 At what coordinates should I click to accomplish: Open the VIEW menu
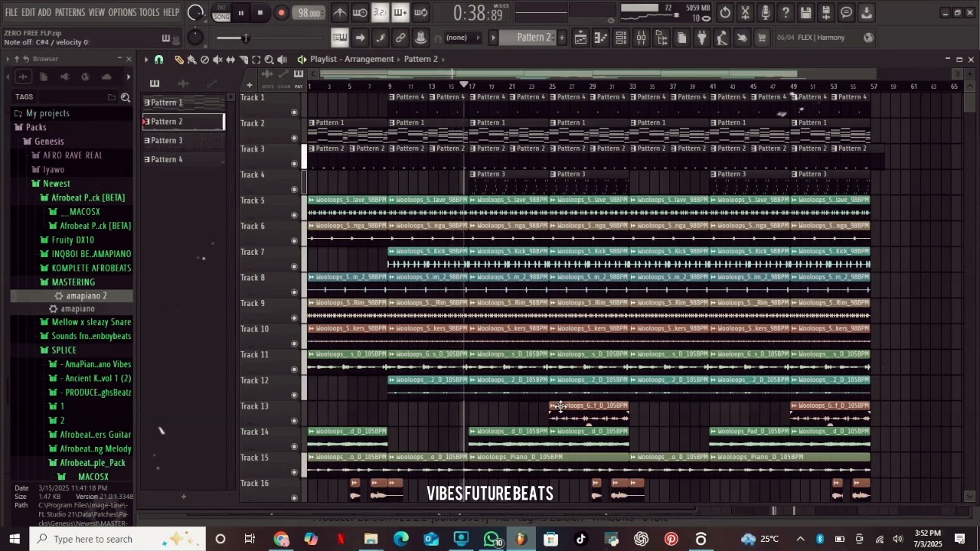coord(96,12)
